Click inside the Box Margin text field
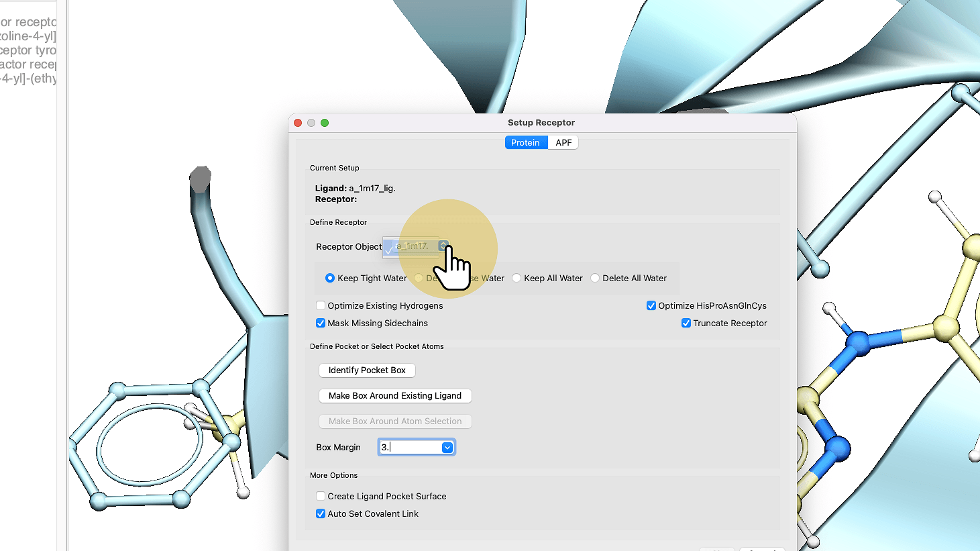The image size is (980, 551). coord(409,447)
